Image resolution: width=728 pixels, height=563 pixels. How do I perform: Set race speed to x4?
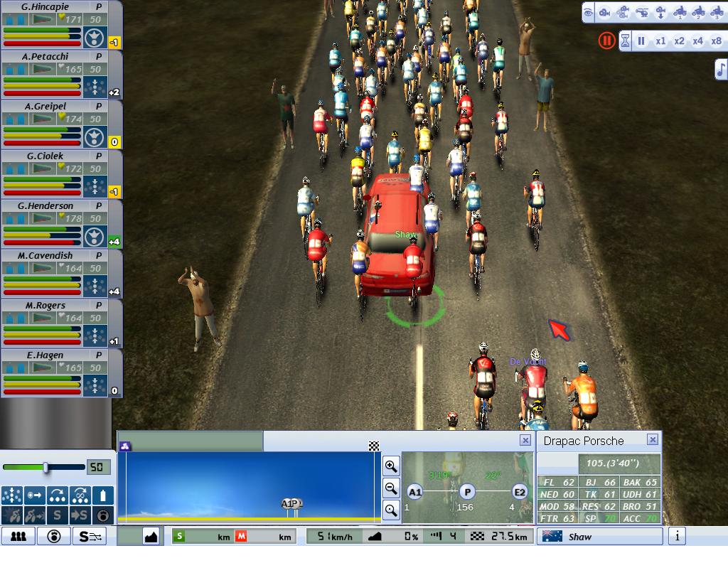tap(697, 41)
